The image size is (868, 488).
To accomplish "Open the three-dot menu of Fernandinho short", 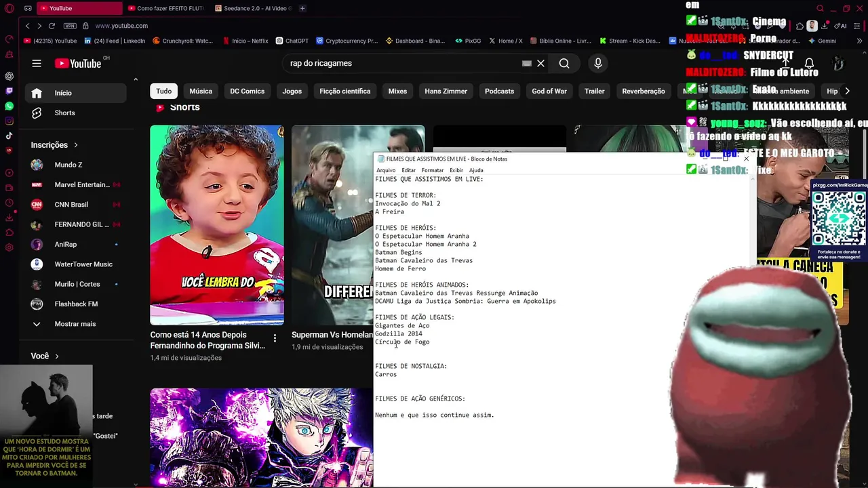I will click(275, 338).
